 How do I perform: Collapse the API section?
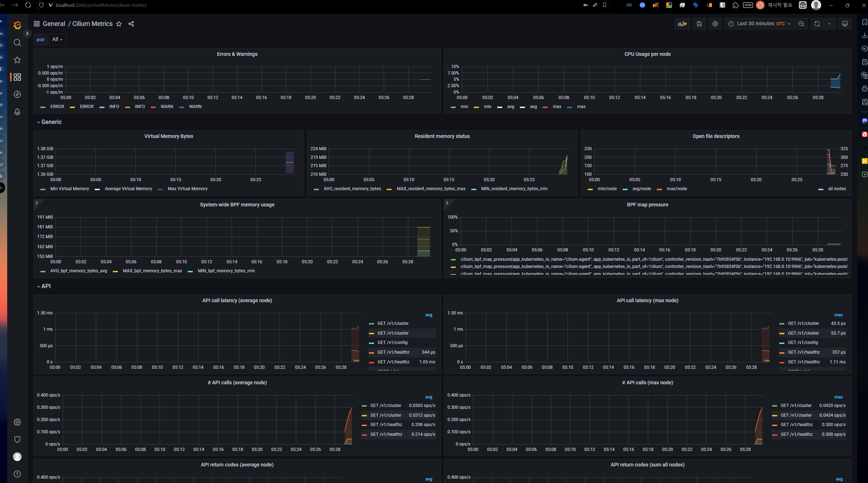point(46,286)
